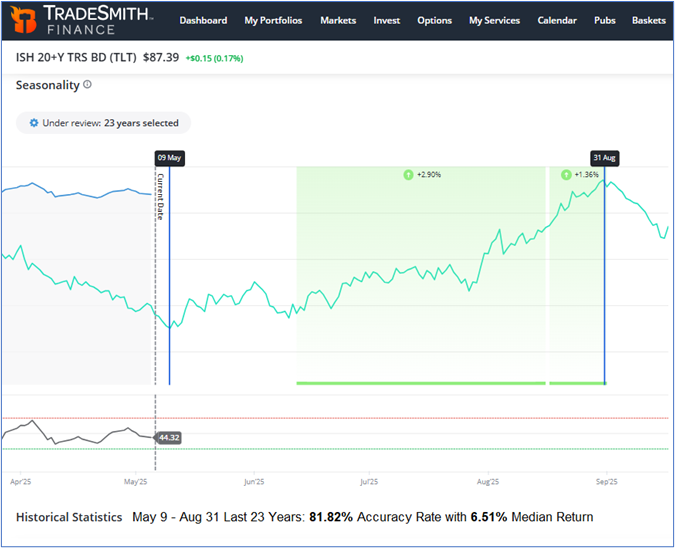The height and width of the screenshot is (548, 675).
Task: Open the 23 years selected settings pill
Action: tap(103, 123)
